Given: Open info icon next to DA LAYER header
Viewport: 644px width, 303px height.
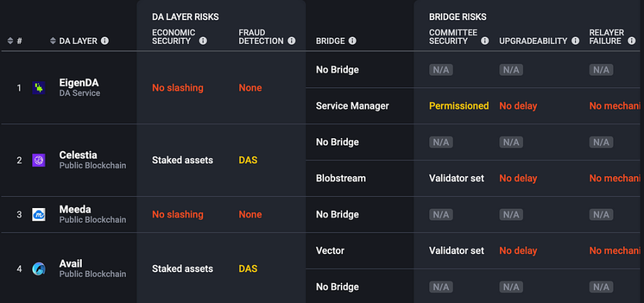Looking at the screenshot, I should pos(105,40).
